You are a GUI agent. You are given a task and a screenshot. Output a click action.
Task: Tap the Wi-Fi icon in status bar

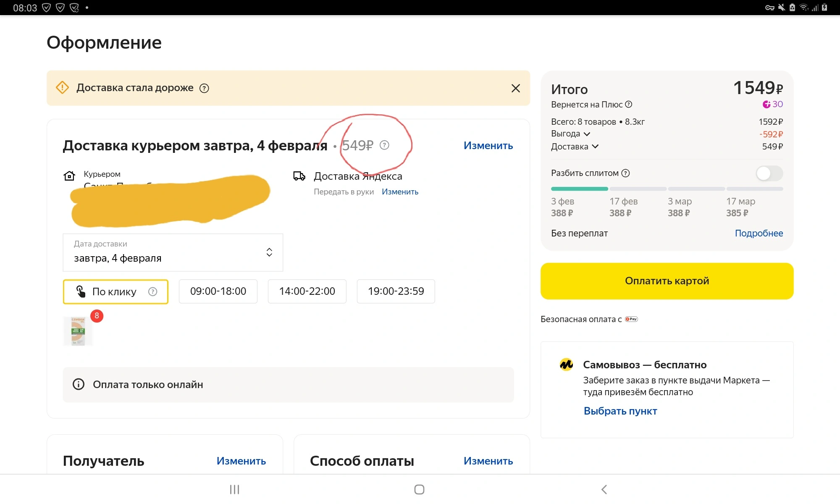[x=804, y=8]
